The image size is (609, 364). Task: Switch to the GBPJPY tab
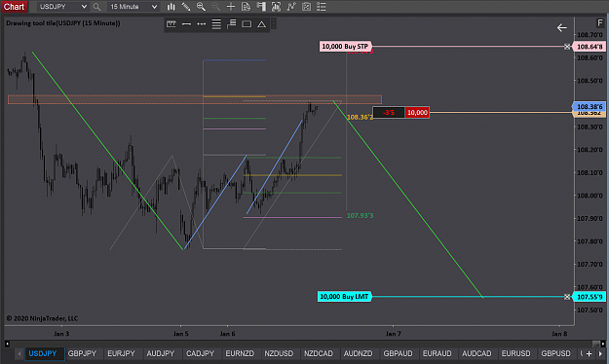pos(82,353)
